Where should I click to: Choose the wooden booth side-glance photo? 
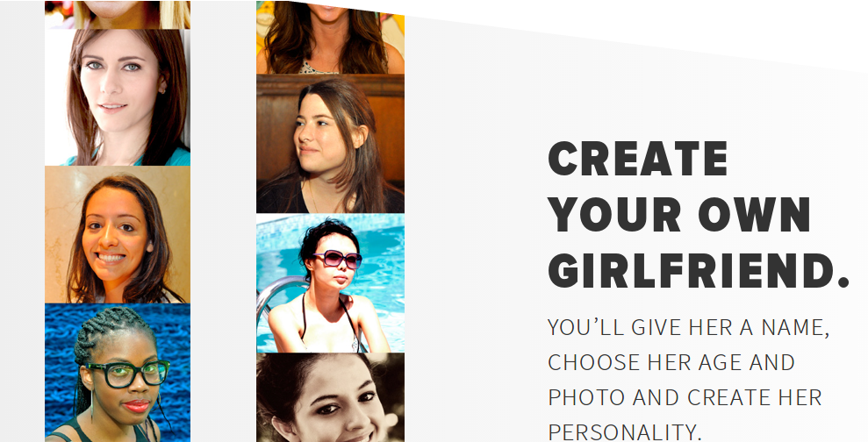point(330,144)
